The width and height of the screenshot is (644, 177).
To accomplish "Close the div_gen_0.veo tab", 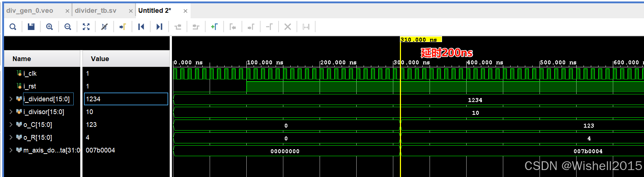I will [x=67, y=11].
